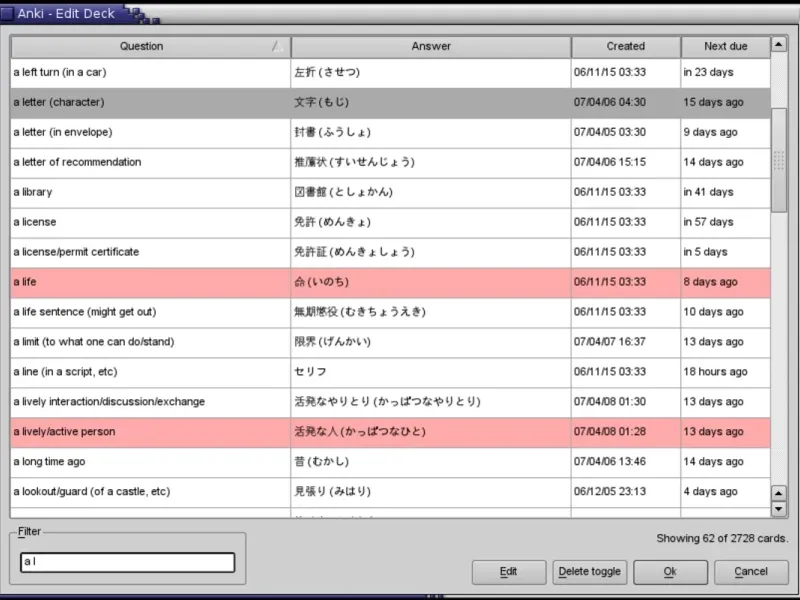Click the '15 days ago' due cell
800x600 pixels.
coord(726,103)
